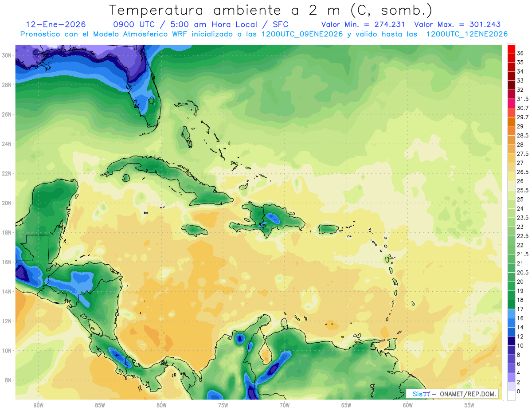Click the '85W' longitude label
Screen dimensions: 532x411
pyautogui.click(x=100, y=406)
